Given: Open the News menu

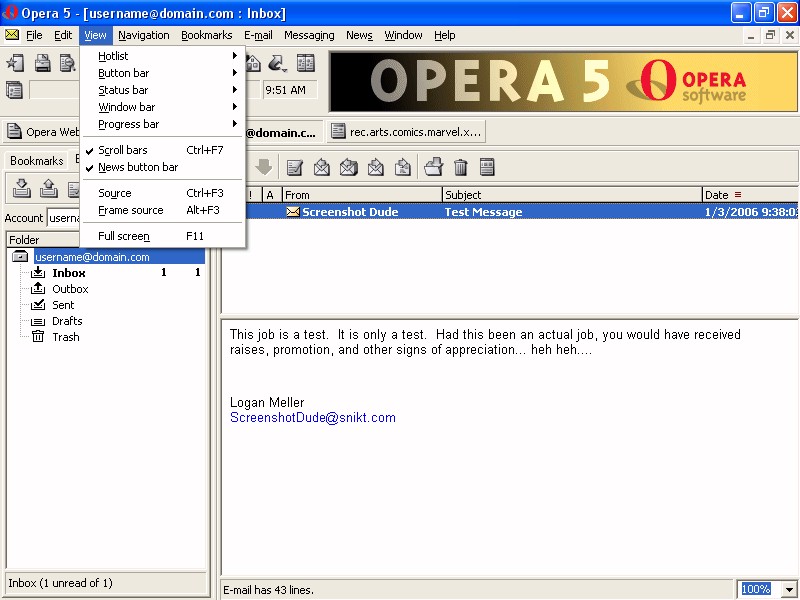Looking at the screenshot, I should click(x=359, y=35).
